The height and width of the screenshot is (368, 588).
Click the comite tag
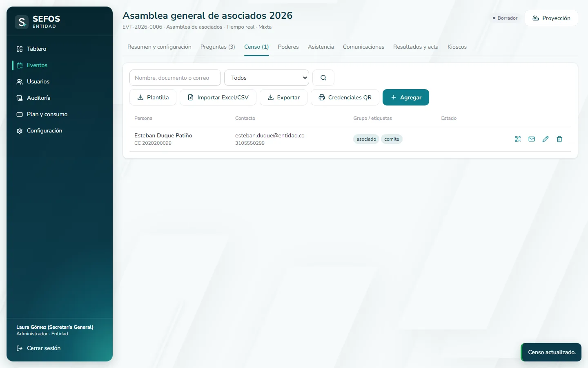[392, 139]
